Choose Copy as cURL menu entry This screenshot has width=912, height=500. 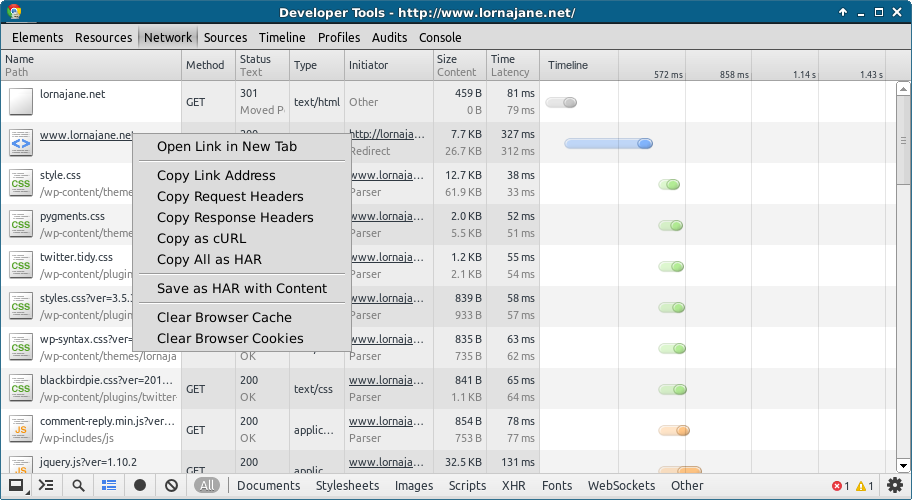(201, 238)
